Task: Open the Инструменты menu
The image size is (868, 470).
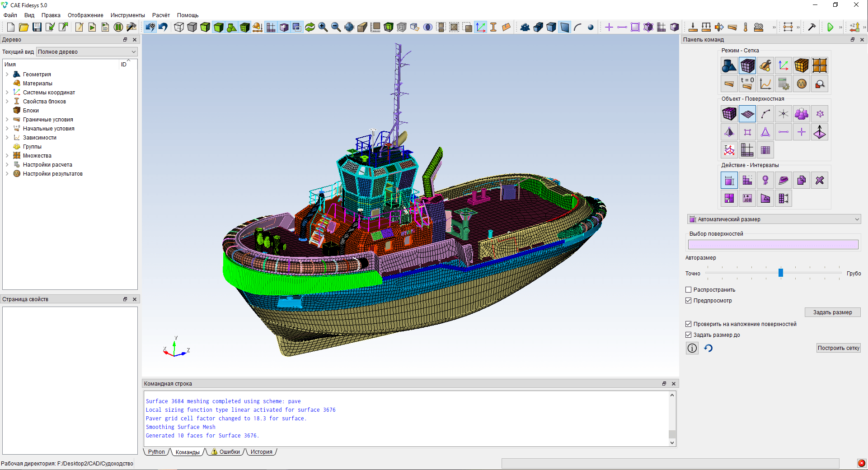Action: 127,15
